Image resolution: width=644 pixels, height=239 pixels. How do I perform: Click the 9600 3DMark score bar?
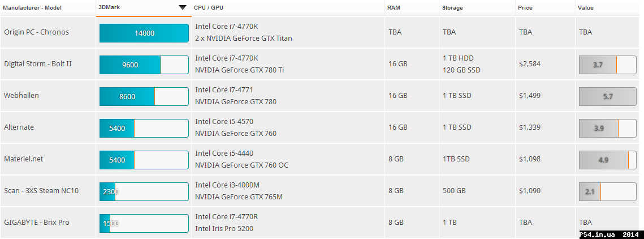[144, 65]
